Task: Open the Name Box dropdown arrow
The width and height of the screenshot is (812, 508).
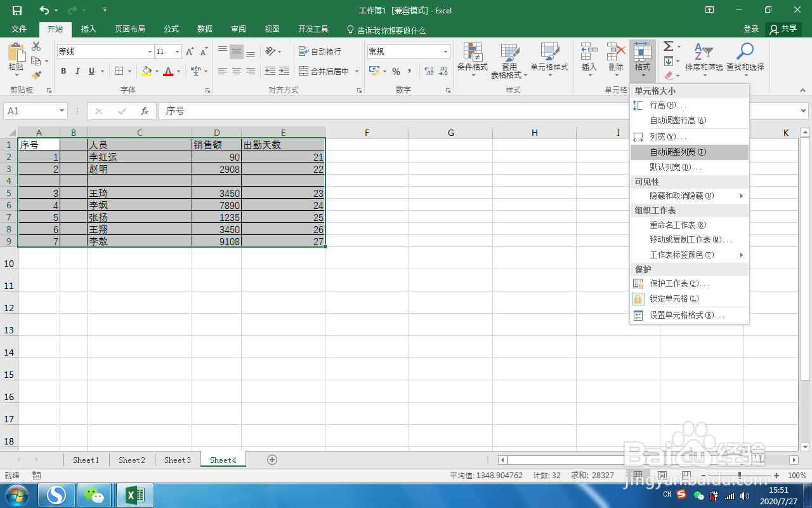Action: 62,111
